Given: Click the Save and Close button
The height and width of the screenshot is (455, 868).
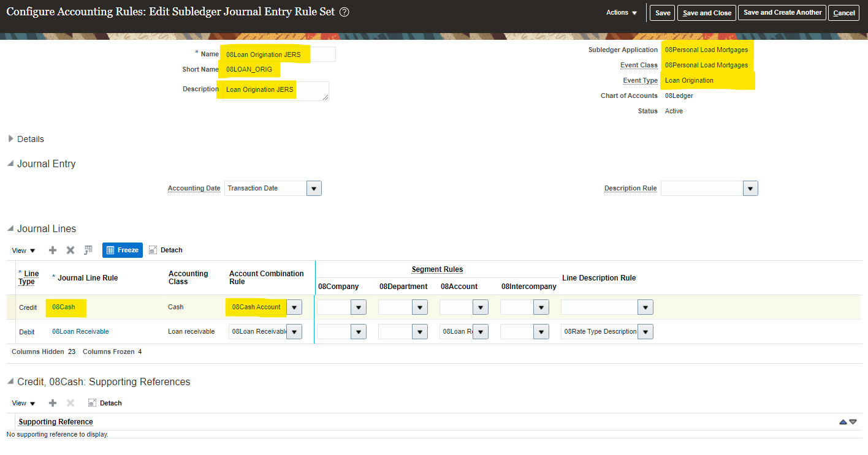Looking at the screenshot, I should click(x=707, y=13).
